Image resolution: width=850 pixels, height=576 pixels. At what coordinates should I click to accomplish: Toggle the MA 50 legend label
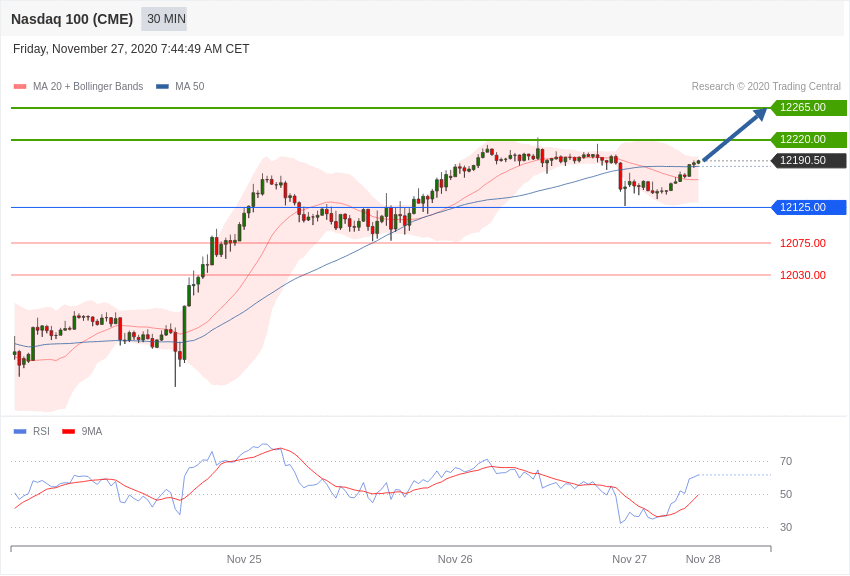point(190,86)
